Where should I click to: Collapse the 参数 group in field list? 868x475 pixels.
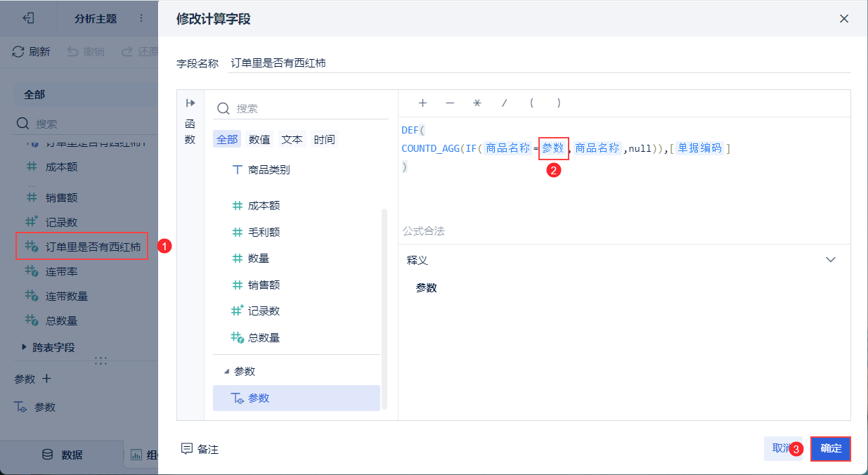[226, 371]
